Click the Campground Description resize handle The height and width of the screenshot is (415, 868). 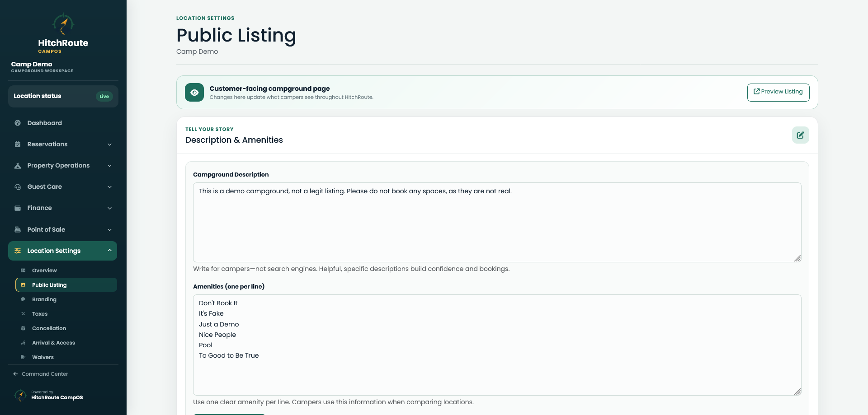pyautogui.click(x=797, y=258)
